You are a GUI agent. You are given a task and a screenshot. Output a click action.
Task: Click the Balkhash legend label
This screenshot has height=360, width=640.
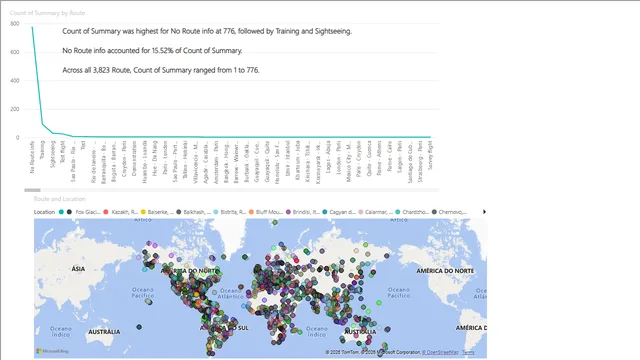pos(197,212)
